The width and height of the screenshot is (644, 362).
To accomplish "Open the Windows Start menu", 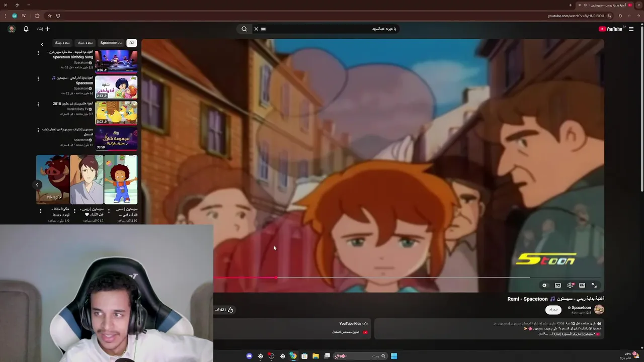I will coord(394,356).
